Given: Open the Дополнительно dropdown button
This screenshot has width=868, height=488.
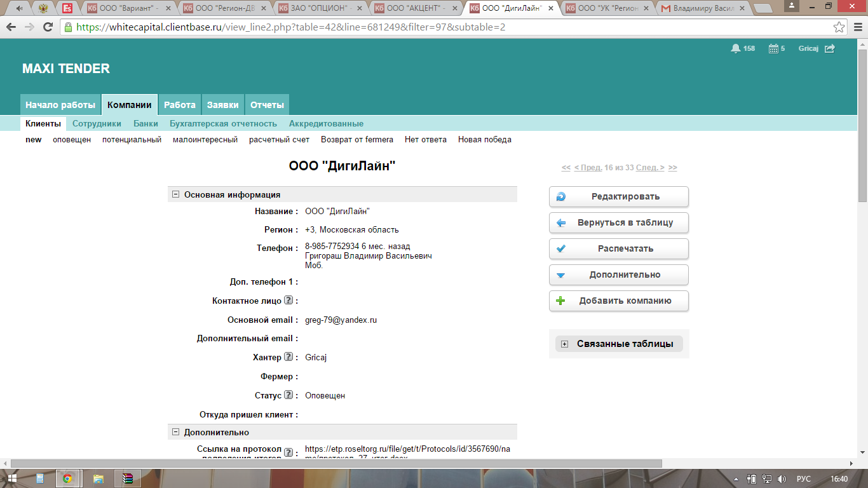Looking at the screenshot, I should (618, 274).
